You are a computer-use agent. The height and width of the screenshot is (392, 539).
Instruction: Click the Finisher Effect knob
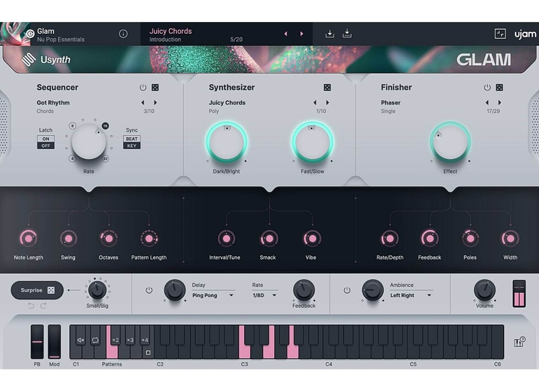[450, 142]
